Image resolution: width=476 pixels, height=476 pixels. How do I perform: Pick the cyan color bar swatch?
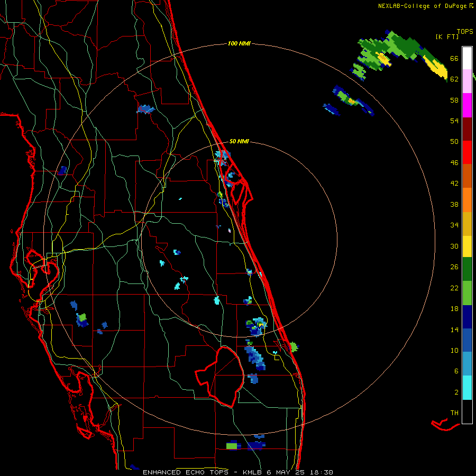(467, 388)
